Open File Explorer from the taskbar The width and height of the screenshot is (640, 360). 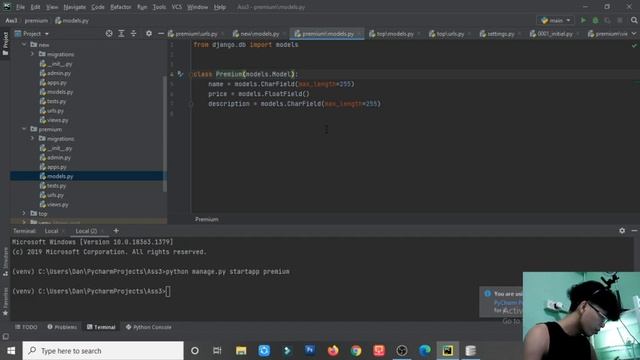pyautogui.click(x=241, y=351)
